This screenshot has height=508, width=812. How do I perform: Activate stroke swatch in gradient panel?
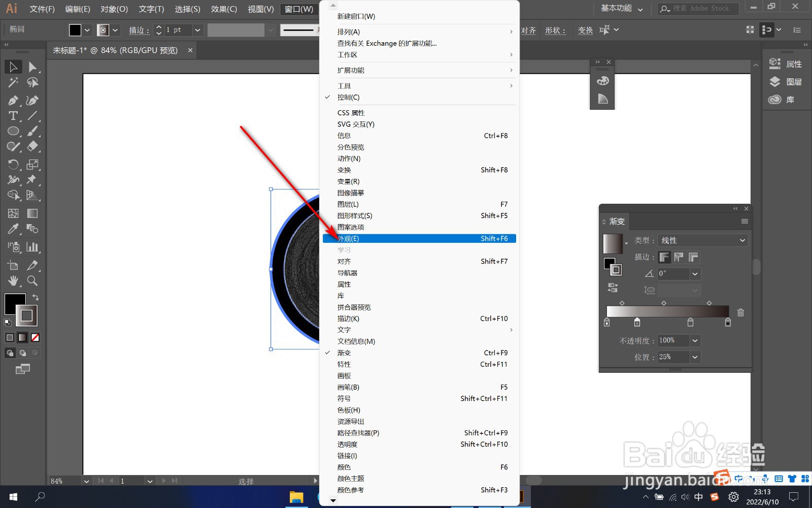[x=616, y=270]
